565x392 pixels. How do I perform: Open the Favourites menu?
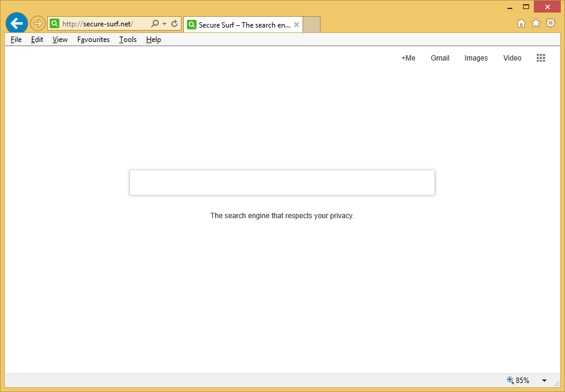(93, 40)
